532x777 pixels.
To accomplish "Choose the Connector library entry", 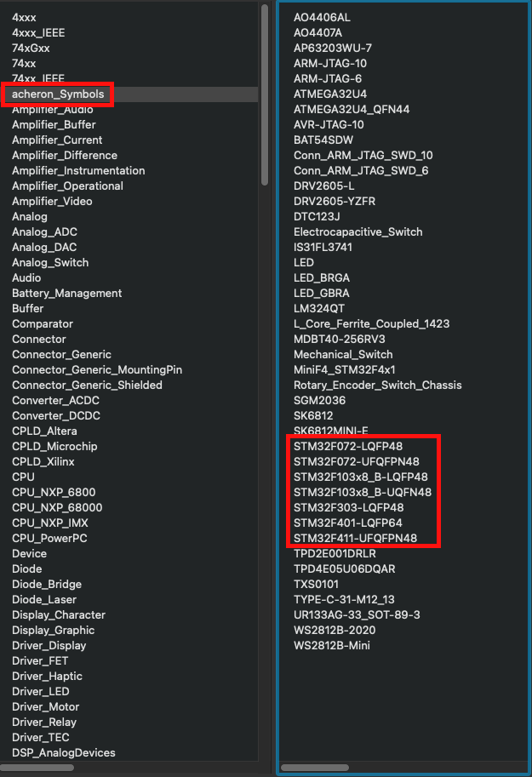I will (x=38, y=339).
